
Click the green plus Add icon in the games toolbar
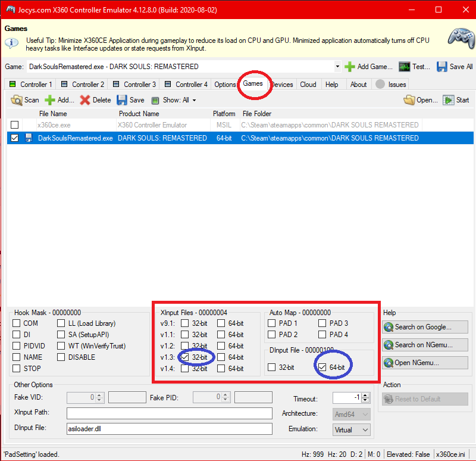coord(50,100)
